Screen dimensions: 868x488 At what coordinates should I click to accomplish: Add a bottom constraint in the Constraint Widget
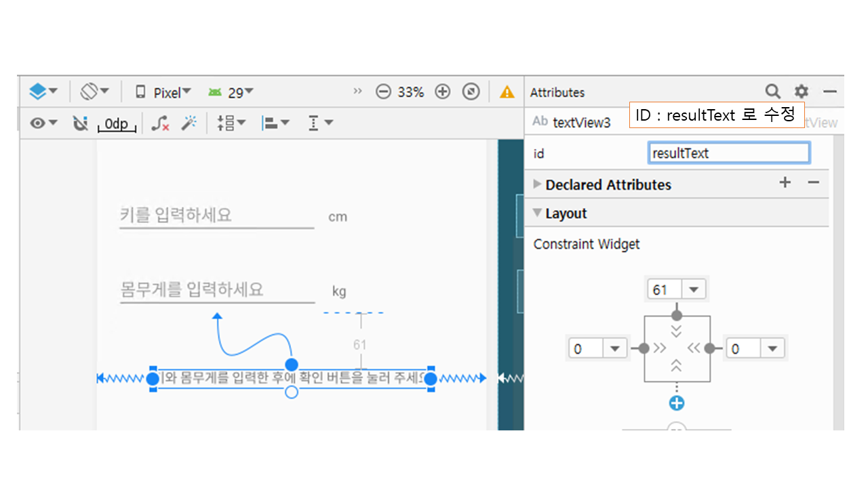click(676, 404)
